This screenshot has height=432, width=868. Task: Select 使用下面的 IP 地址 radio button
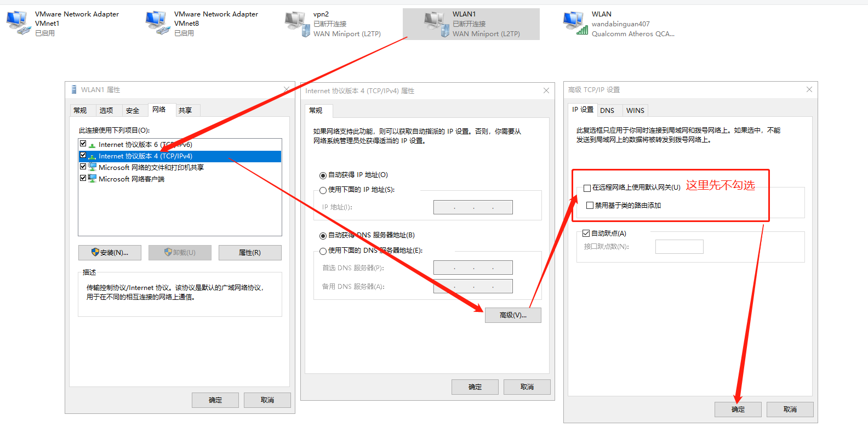point(323,190)
